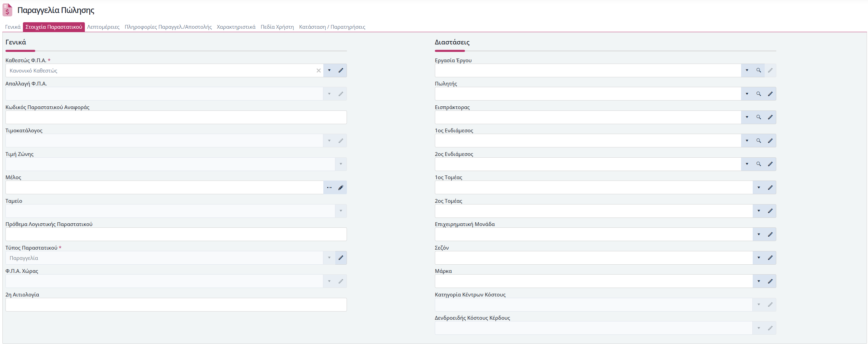Open the Πεδία Χρήστη tab
Screen dimensions: 868x344
277,27
